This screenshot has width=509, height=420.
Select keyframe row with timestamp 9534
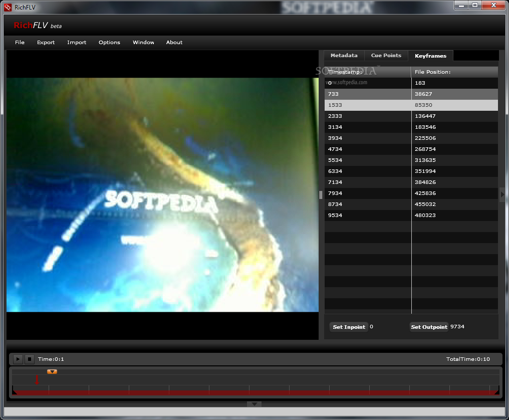coord(411,216)
